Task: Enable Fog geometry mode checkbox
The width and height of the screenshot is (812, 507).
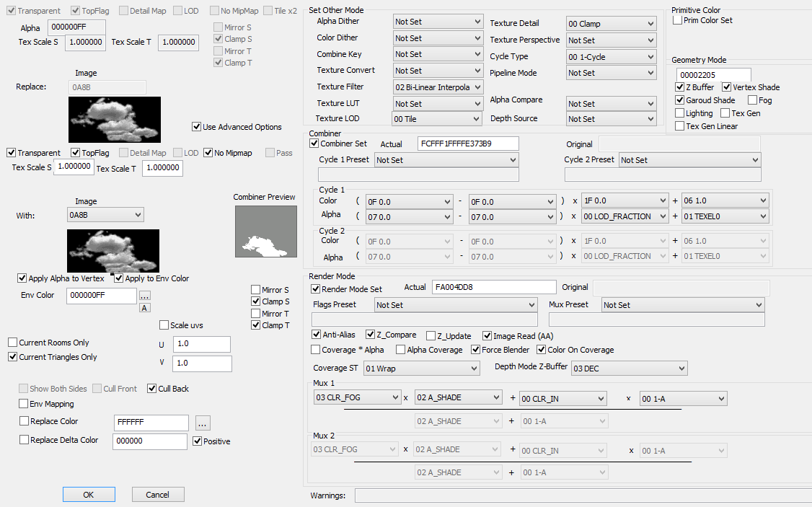Action: 752,100
